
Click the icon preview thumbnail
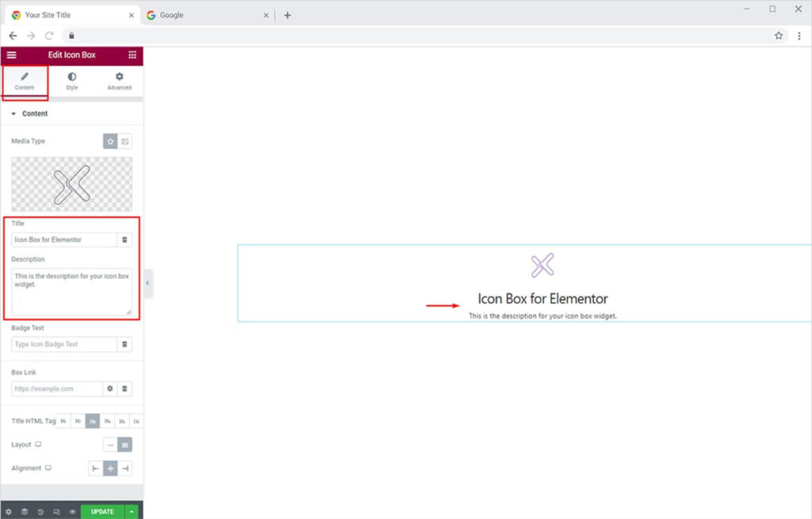71,184
